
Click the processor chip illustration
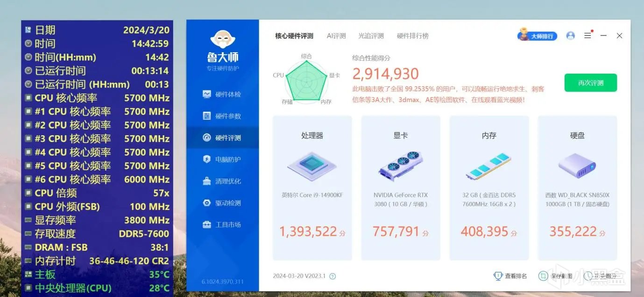click(x=312, y=166)
